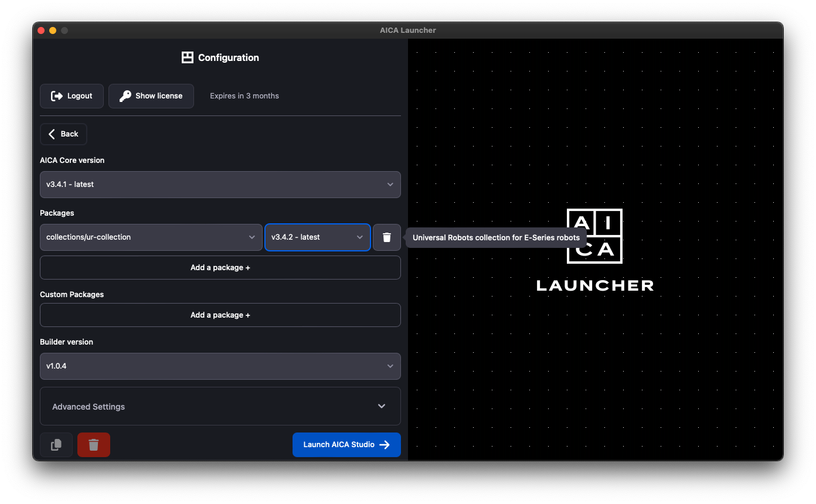Click Show license button
This screenshot has width=816, height=504.
[151, 96]
